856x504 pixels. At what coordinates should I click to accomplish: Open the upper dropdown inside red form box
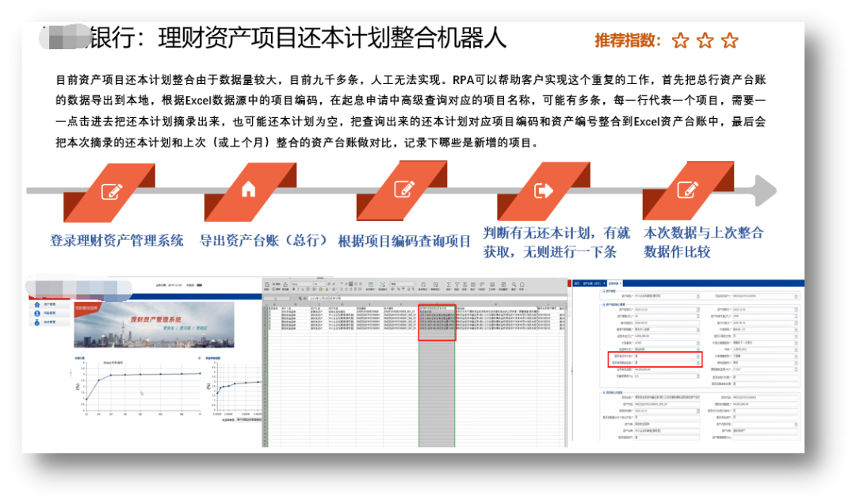click(x=697, y=357)
